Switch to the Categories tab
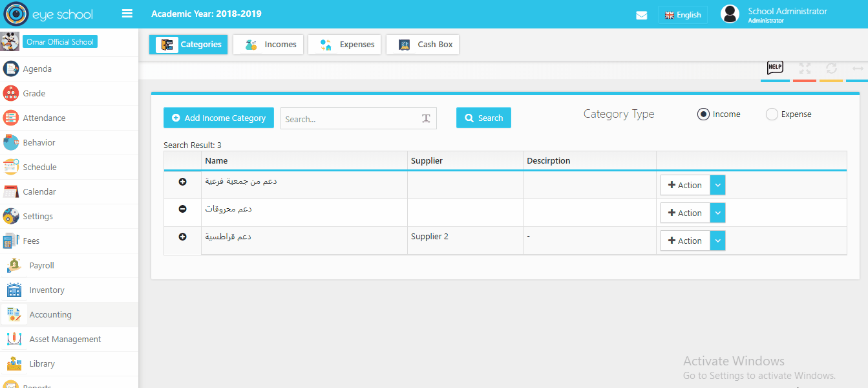Screen dimensions: 868x388 pyautogui.click(x=188, y=45)
